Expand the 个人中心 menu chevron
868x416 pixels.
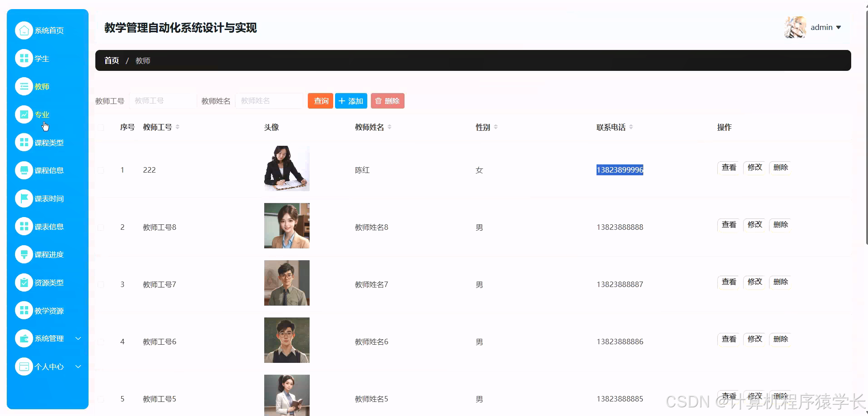78,366
